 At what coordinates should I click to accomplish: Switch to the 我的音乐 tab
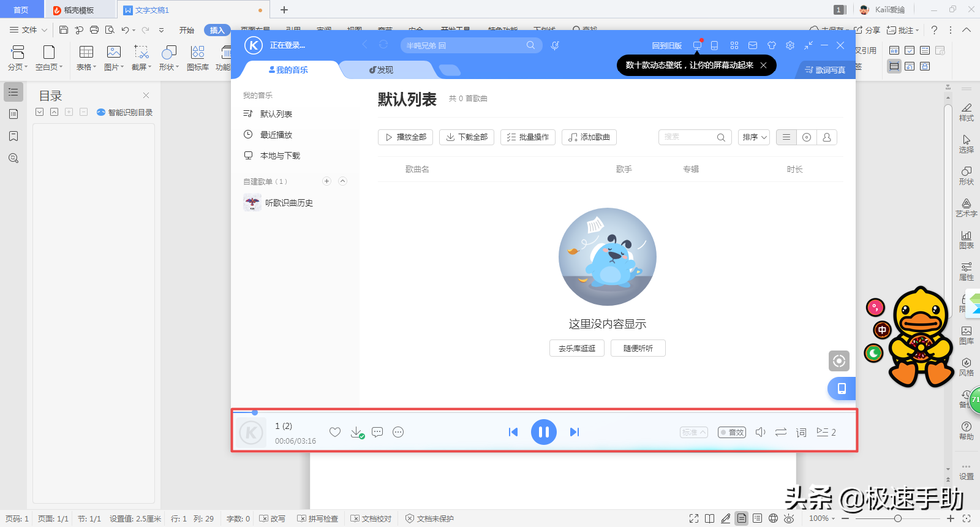point(288,70)
